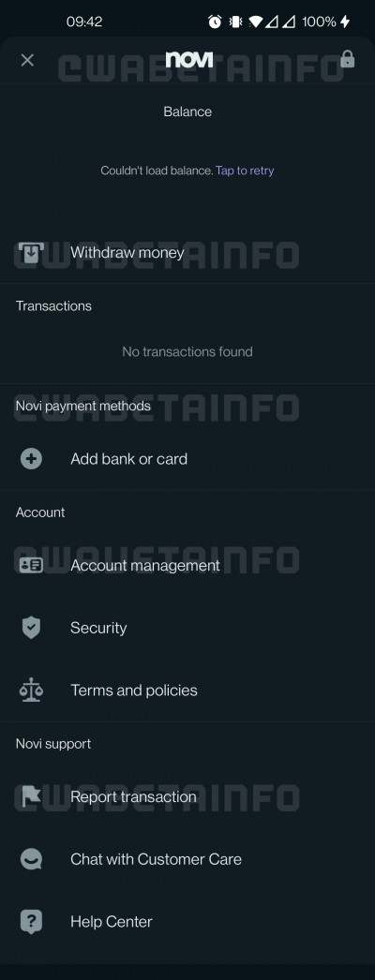
Task: Start Chat with Customer Care
Action: click(187, 859)
